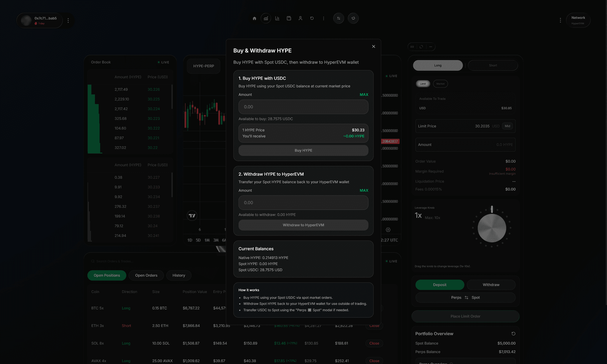Switch to the History tab
Screen dimensions: 607x364
tap(179, 275)
